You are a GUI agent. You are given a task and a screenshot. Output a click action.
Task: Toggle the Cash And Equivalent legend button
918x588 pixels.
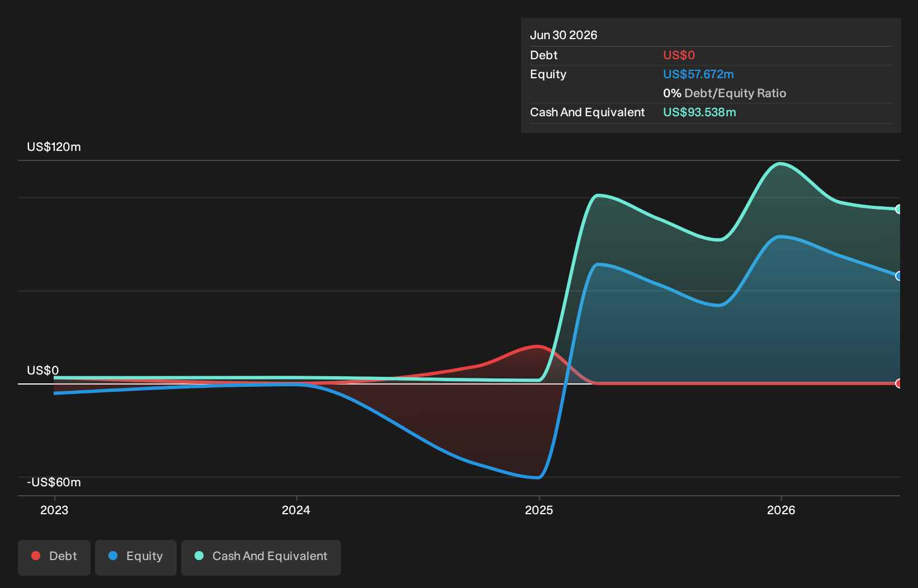(x=261, y=557)
